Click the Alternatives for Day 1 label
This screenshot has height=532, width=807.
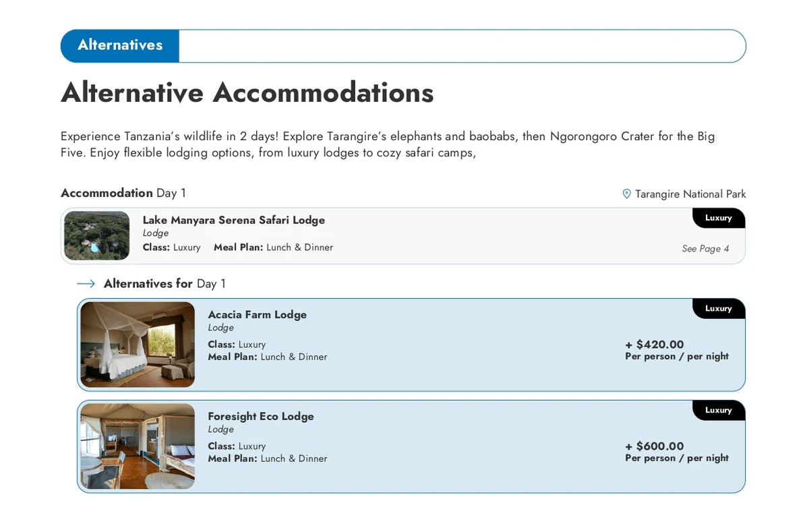point(165,284)
